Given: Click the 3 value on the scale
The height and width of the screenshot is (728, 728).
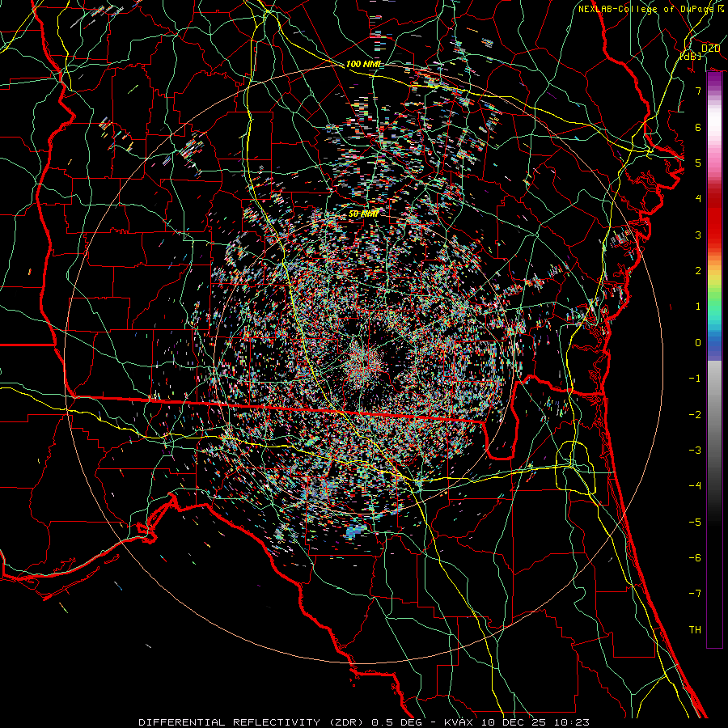Looking at the screenshot, I should click(698, 235).
